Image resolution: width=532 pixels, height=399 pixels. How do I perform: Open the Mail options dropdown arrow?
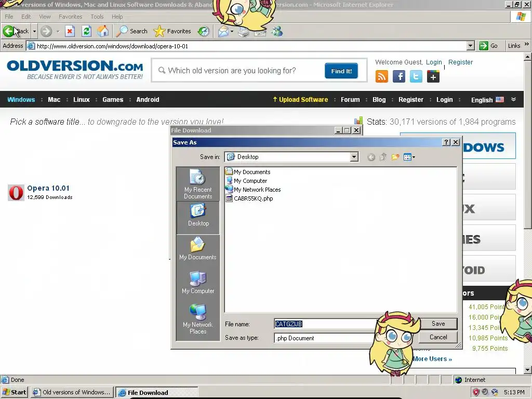(232, 31)
